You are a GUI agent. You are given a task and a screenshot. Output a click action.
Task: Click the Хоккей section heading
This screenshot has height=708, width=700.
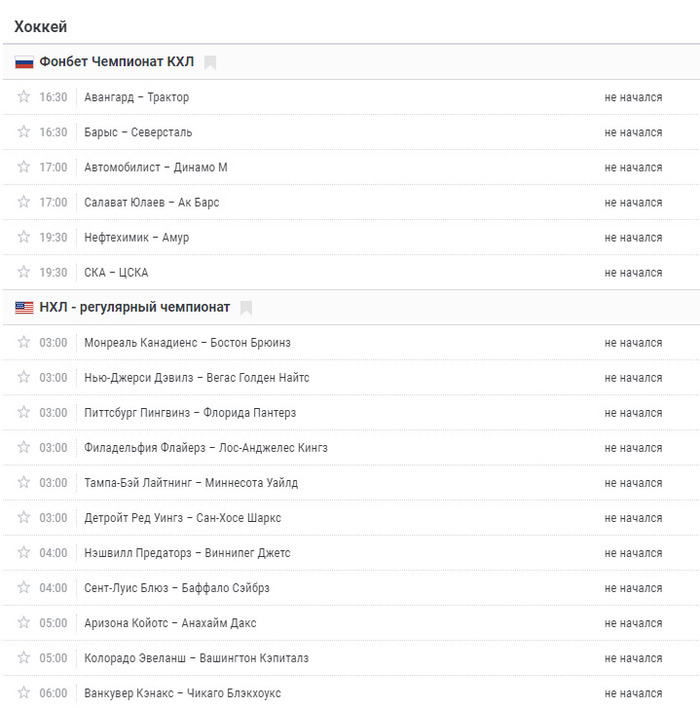pos(41,27)
